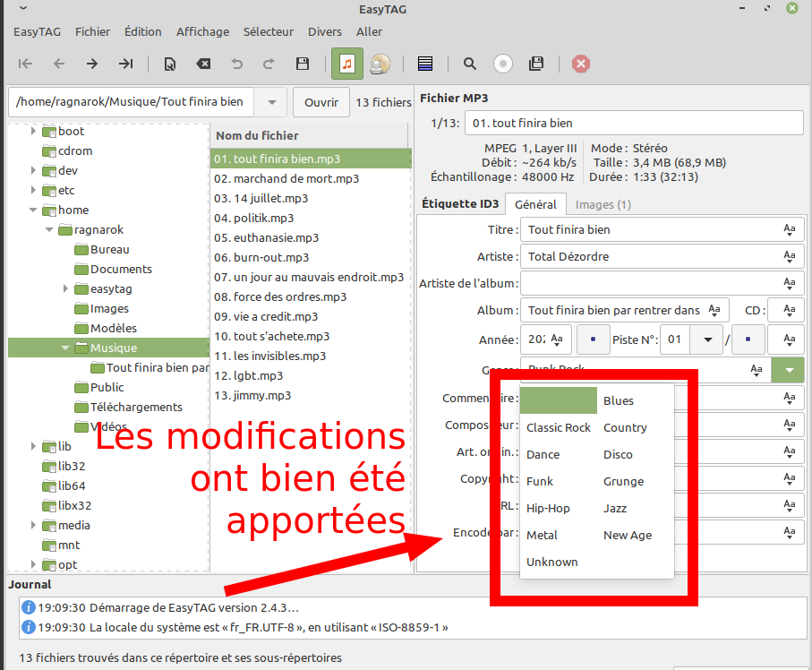This screenshot has width=812, height=670.
Task: Expand the boot folder in tree
Action: tap(34, 131)
